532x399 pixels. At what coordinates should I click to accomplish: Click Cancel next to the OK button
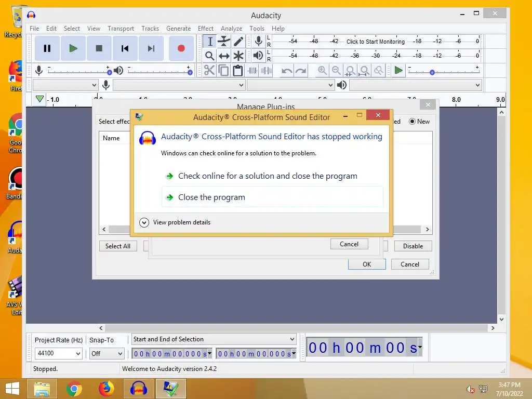(x=410, y=264)
